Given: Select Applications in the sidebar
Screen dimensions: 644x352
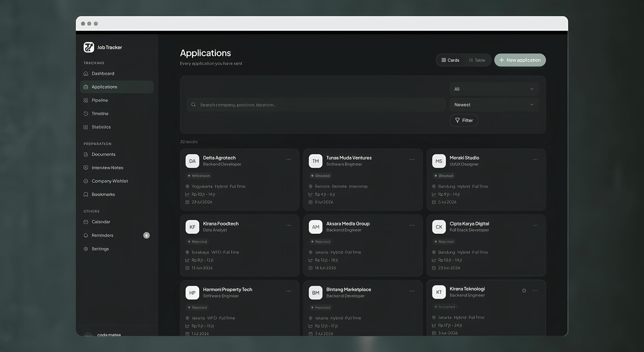Looking at the screenshot, I should click(x=117, y=87).
